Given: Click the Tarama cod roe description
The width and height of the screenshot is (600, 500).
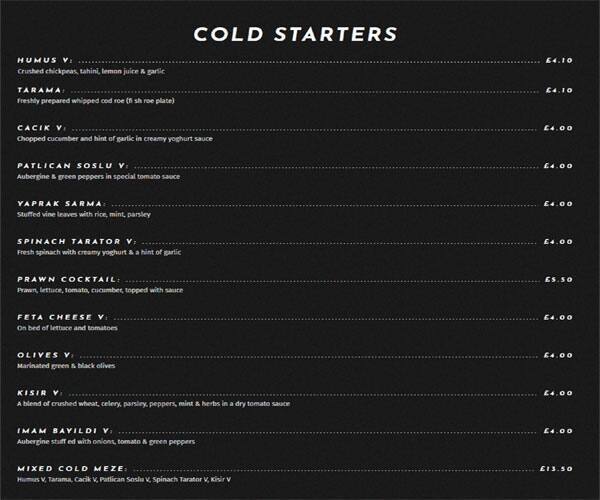Looking at the screenshot, I should (96, 101).
